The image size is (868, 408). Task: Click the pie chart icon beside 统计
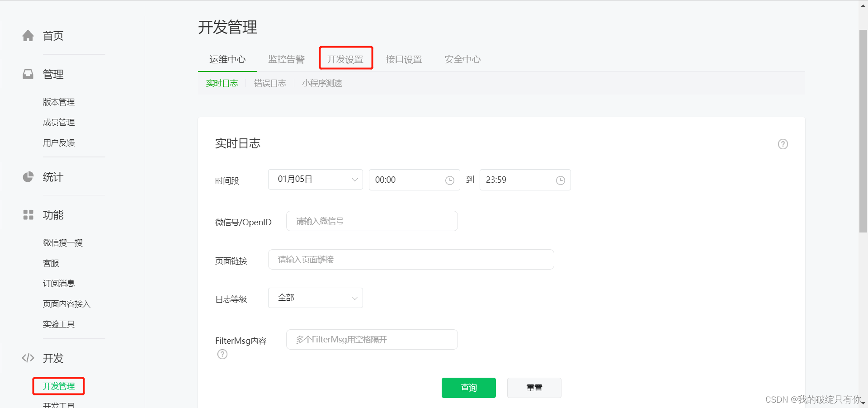click(x=28, y=177)
